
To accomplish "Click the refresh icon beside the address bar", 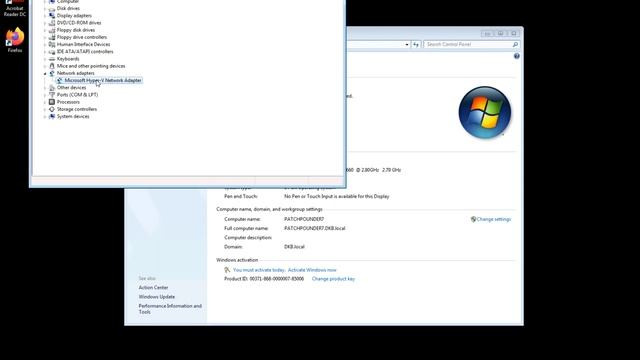I will click(416, 44).
